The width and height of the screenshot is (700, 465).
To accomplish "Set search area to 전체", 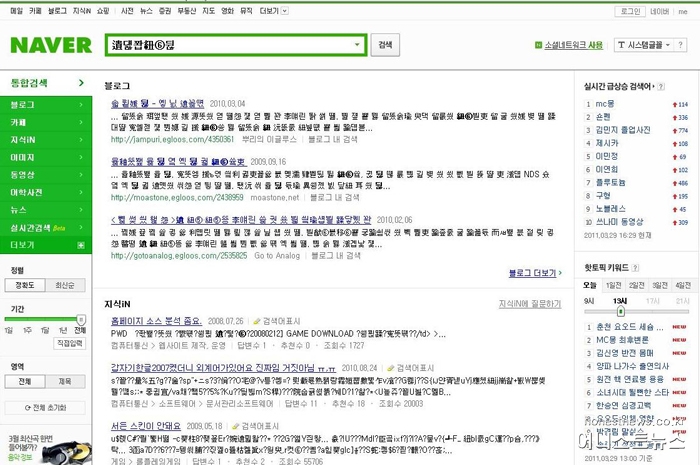I will click(x=25, y=381).
